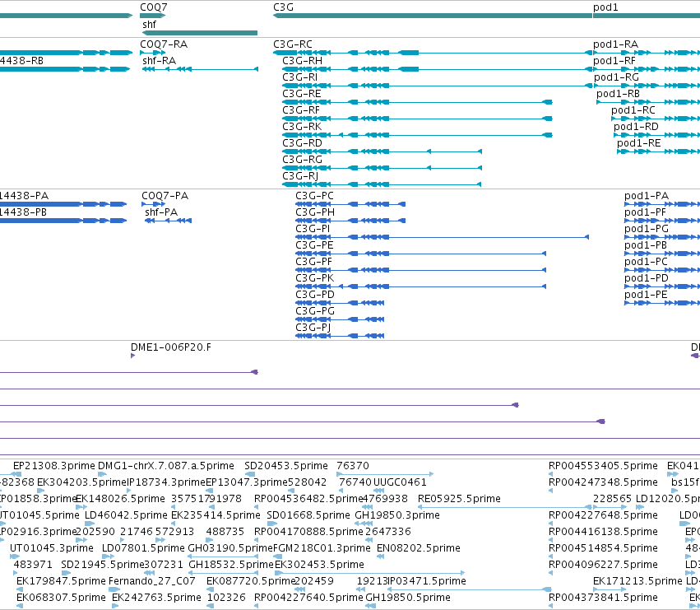The width and height of the screenshot is (700, 610).
Task: Select the C3G-PC protein
Action: point(315,196)
